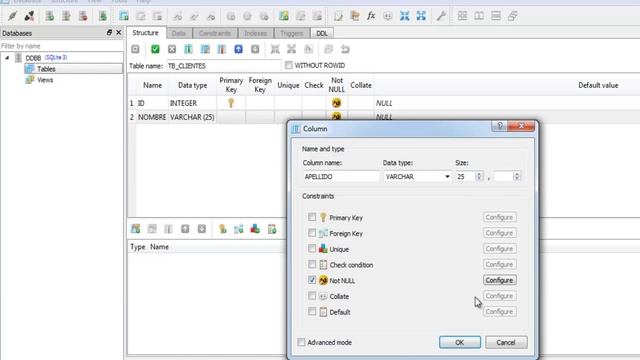Uncheck the Not NULL constraint checkbox
Image resolution: width=640 pixels, height=360 pixels.
[x=312, y=280]
